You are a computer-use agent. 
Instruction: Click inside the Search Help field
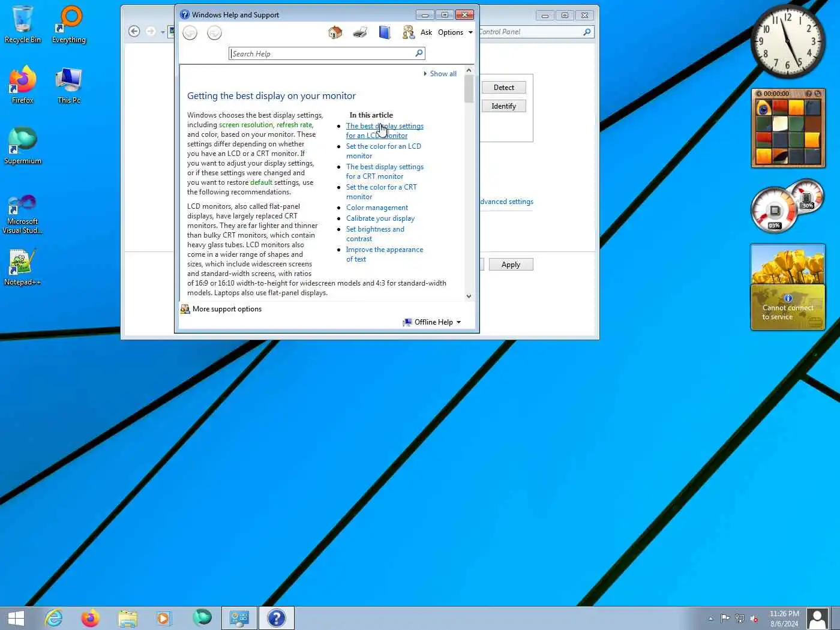[x=322, y=53]
